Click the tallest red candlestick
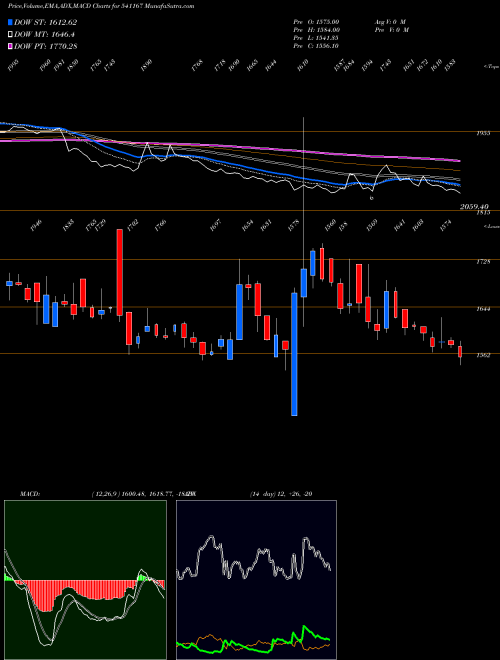The width and height of the screenshot is (500, 660). pos(120,272)
